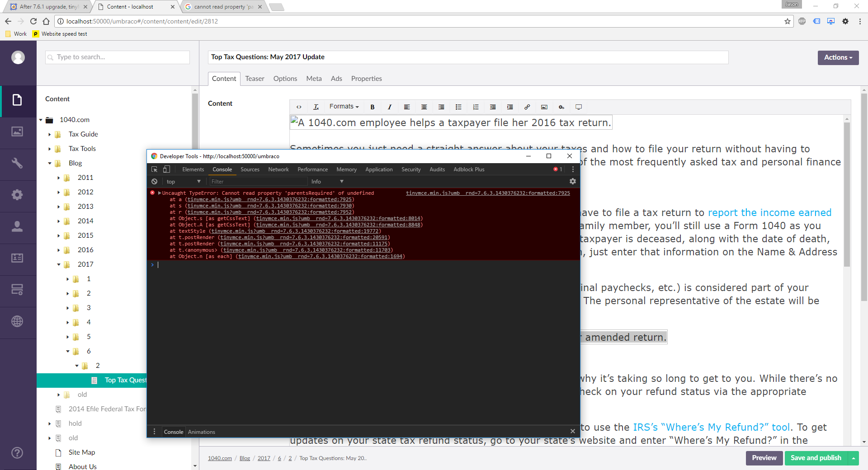
Task: Collapse the 2017 blog folder
Action: tap(59, 264)
